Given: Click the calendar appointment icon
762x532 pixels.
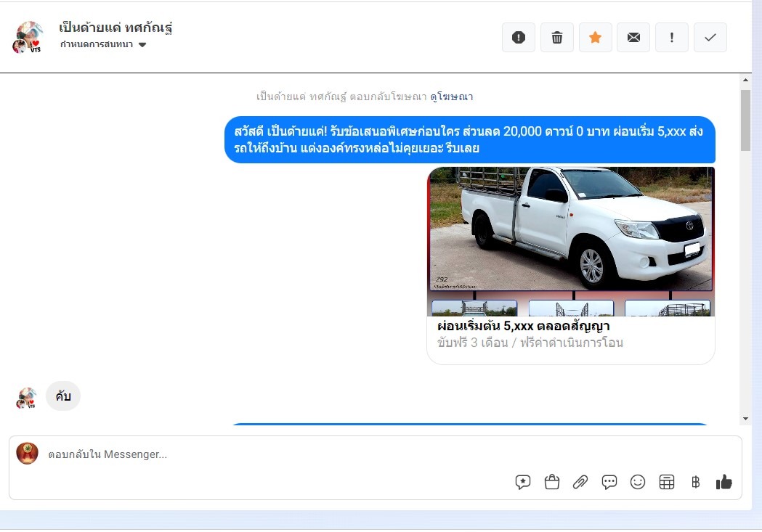Looking at the screenshot, I should pos(667,482).
